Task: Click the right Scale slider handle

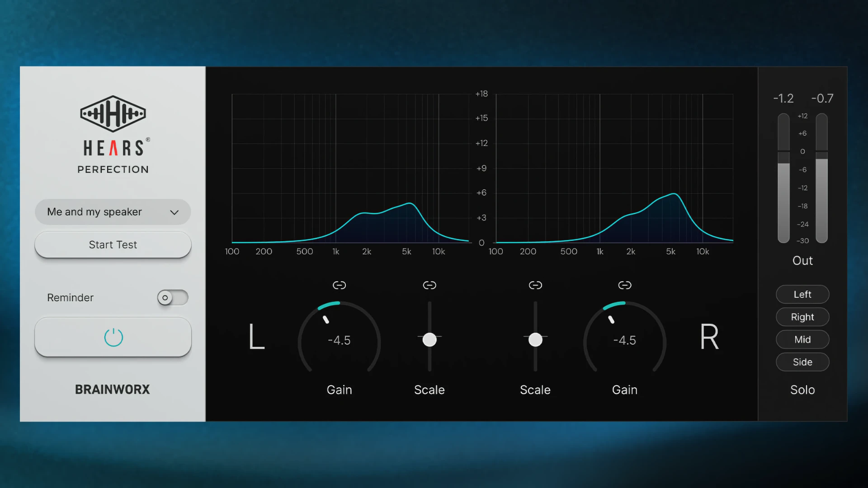Action: tap(535, 339)
